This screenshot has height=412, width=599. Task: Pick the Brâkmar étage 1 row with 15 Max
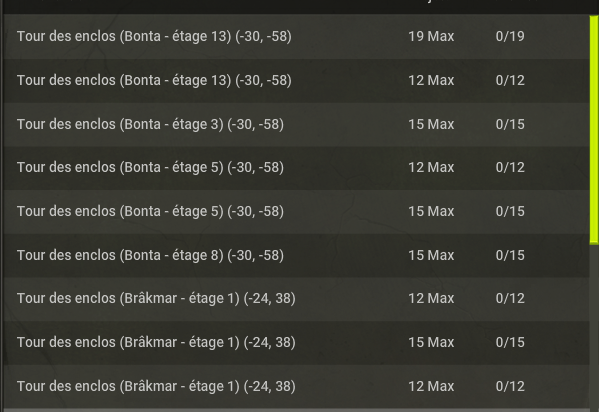click(296, 342)
